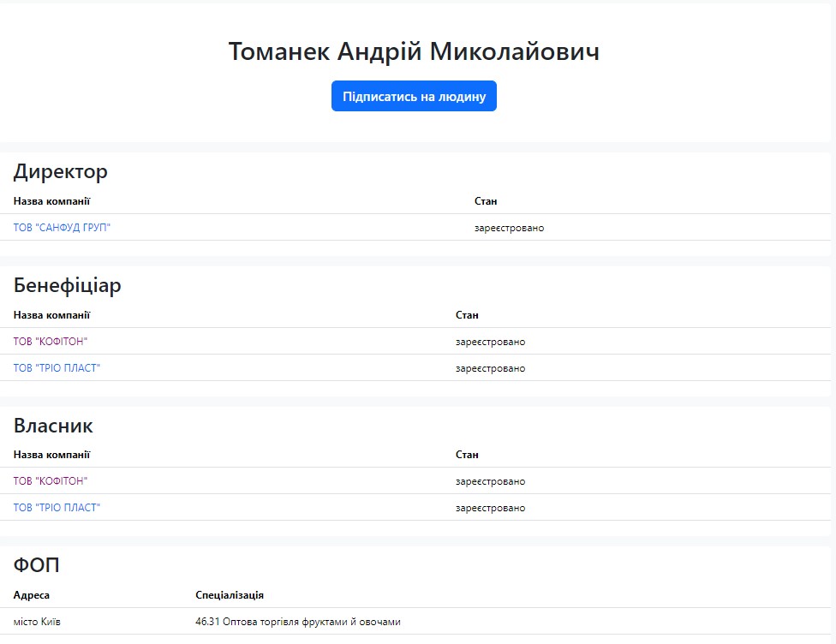The width and height of the screenshot is (836, 644).
Task: Open ТОВ "ТРІО ПЛАСТ" in the Бенефіціар section
Action: 57,368
